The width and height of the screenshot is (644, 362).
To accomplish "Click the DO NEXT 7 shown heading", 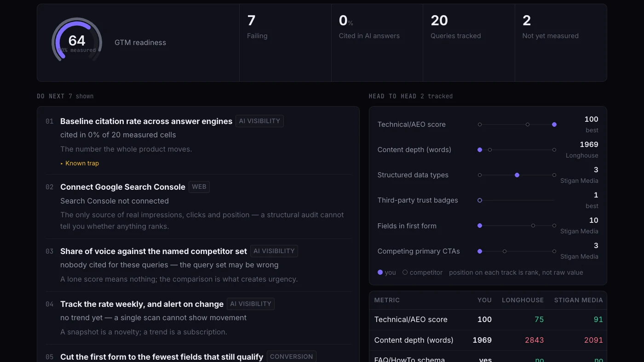I will [65, 96].
